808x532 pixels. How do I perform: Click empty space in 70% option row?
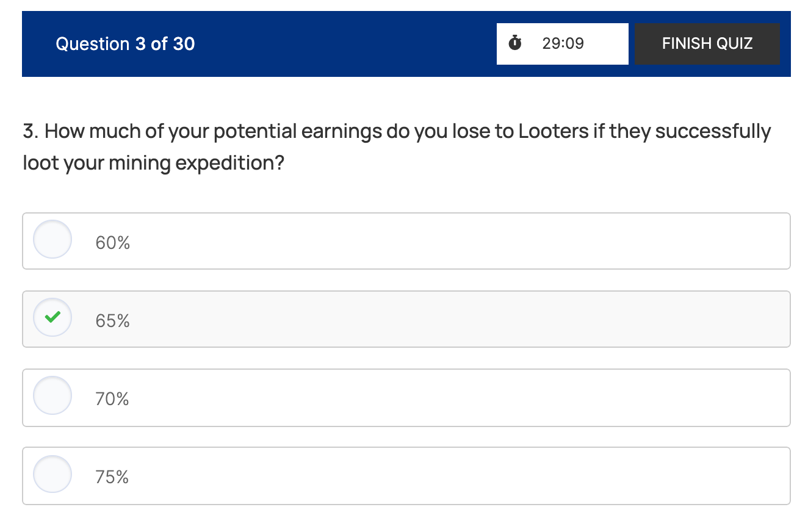(x=458, y=398)
